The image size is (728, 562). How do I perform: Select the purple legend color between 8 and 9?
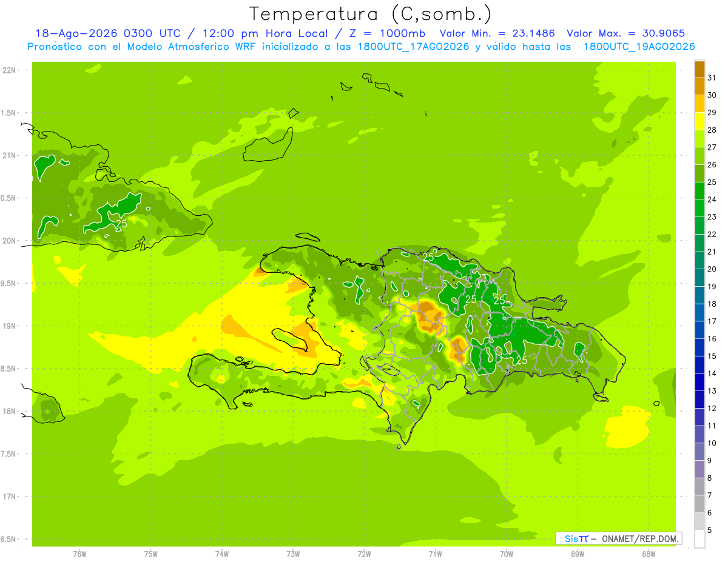click(x=699, y=469)
